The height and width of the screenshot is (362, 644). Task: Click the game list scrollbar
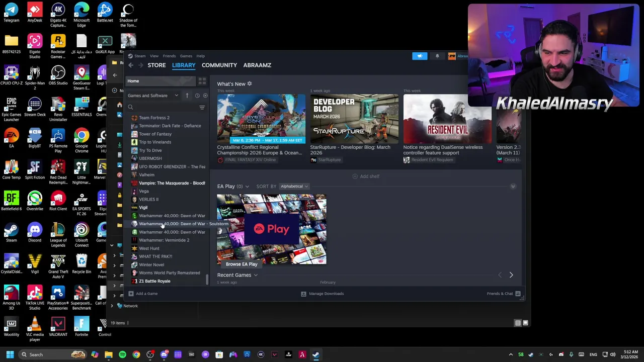click(207, 280)
